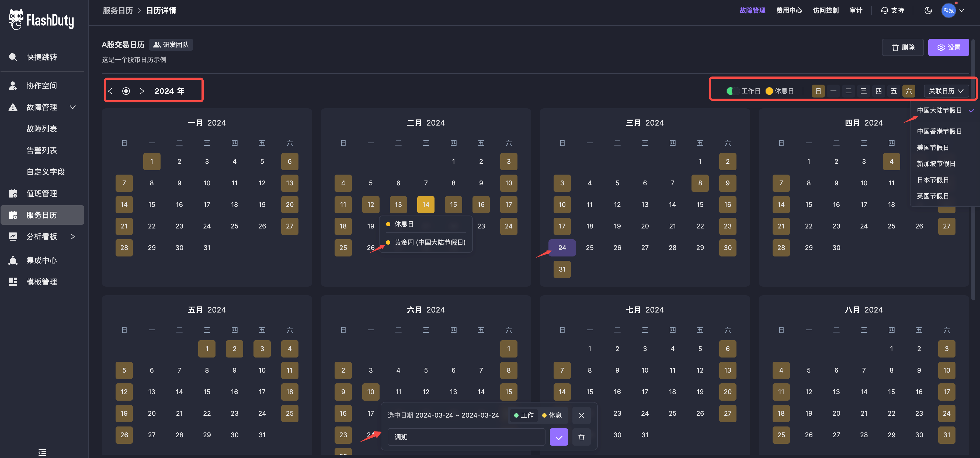Click the 调班 note input field
The image size is (980, 458).
coord(466,437)
